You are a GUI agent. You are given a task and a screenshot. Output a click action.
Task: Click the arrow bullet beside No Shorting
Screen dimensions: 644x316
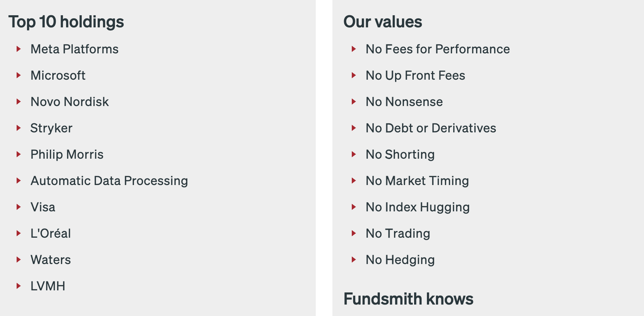(354, 154)
